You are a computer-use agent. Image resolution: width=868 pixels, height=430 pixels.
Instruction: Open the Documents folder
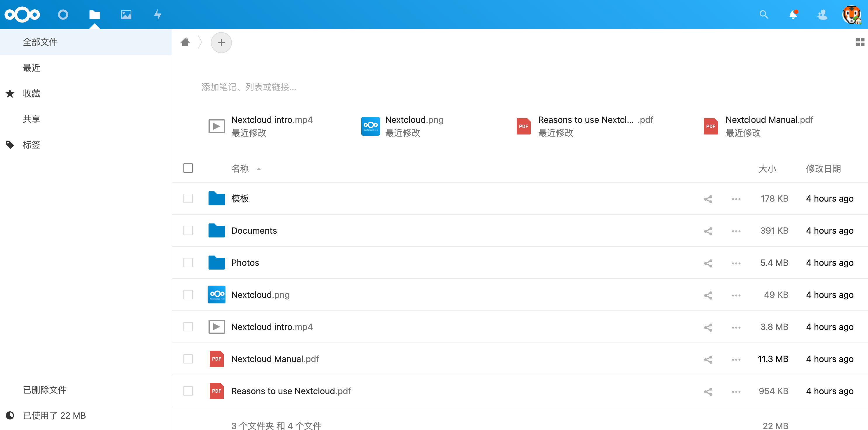(x=254, y=230)
